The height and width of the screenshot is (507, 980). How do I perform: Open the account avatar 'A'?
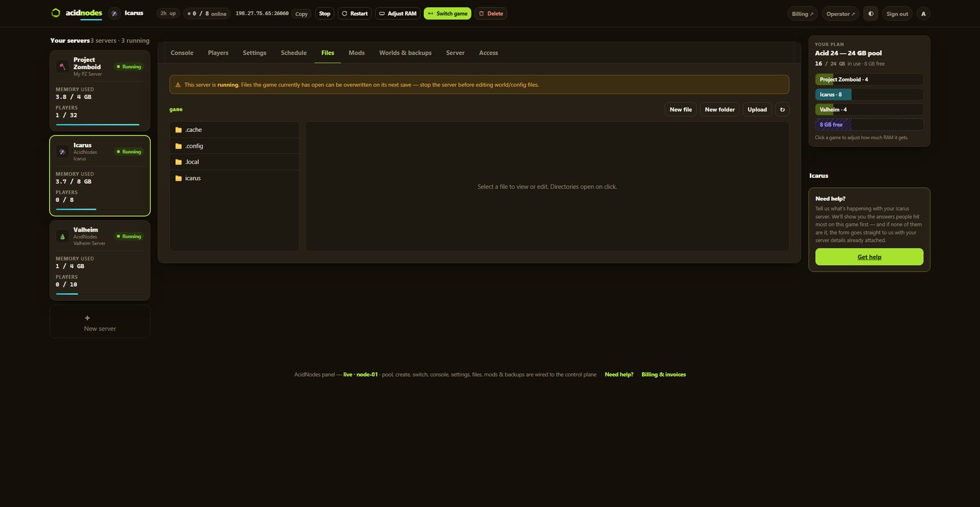(924, 13)
